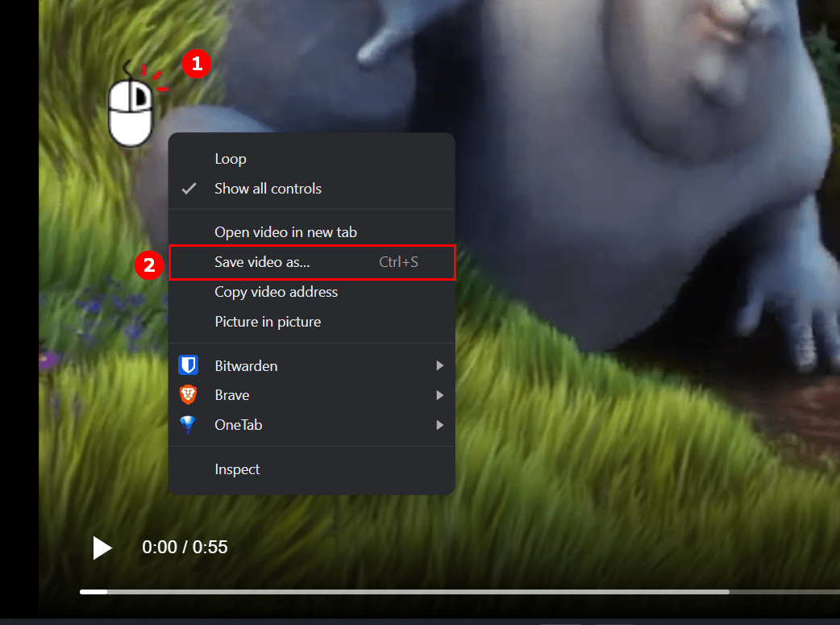Toggle the Show all controls option
Viewport: 840px width, 625px height.
pyautogui.click(x=312, y=189)
